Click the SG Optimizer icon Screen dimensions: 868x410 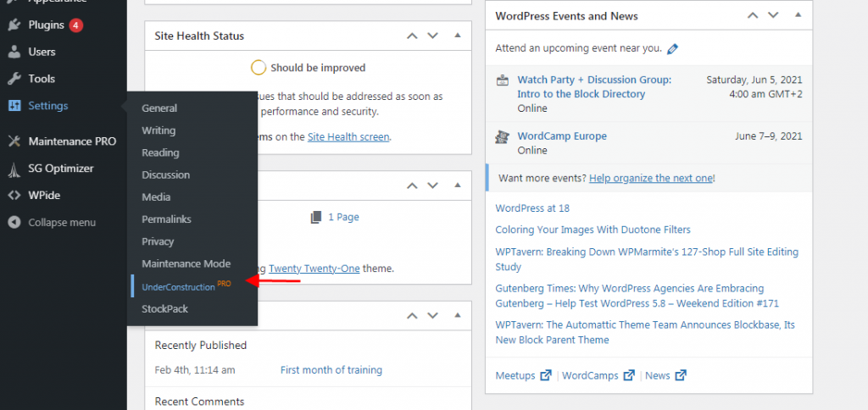[x=14, y=169]
